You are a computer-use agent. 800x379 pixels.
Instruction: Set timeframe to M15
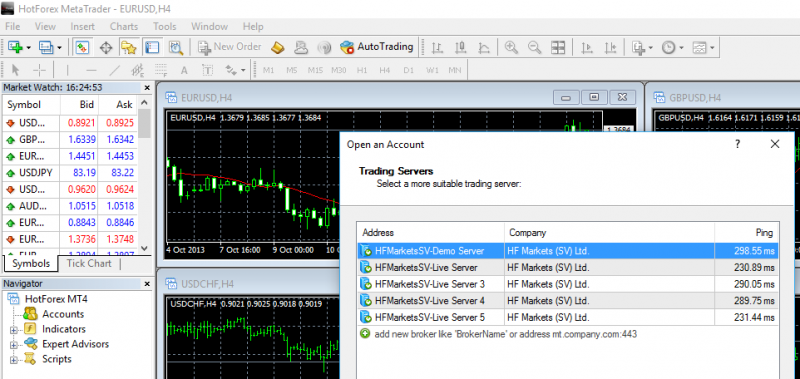coord(315,70)
